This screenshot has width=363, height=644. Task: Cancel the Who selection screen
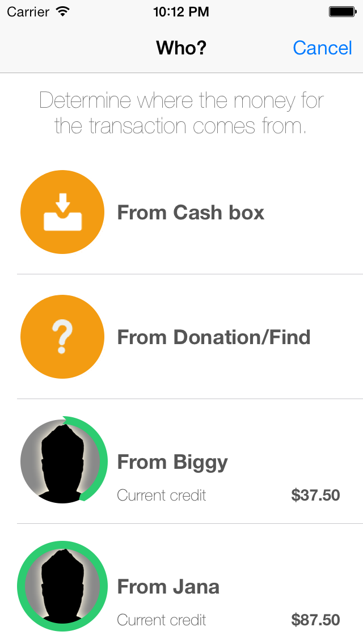pos(322,48)
